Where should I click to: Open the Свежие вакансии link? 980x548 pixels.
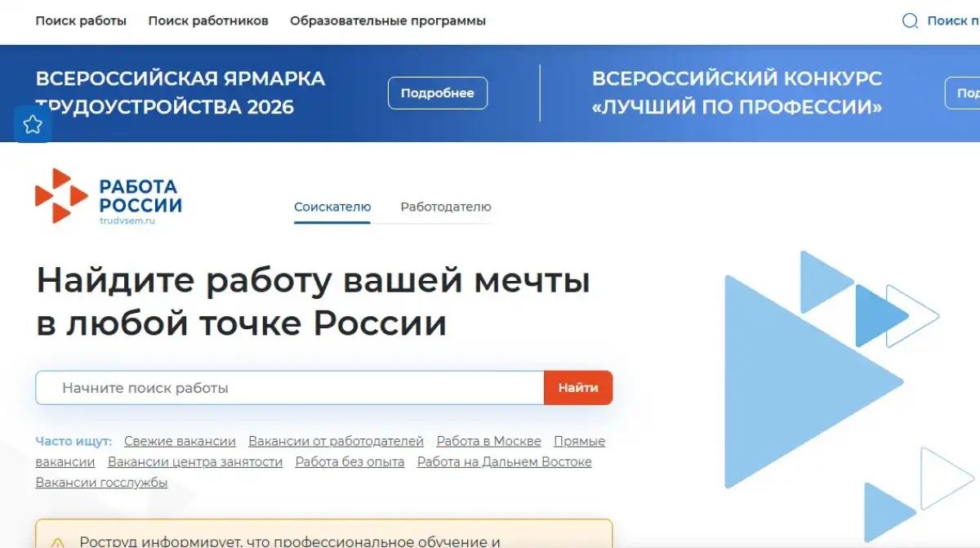[x=180, y=441]
